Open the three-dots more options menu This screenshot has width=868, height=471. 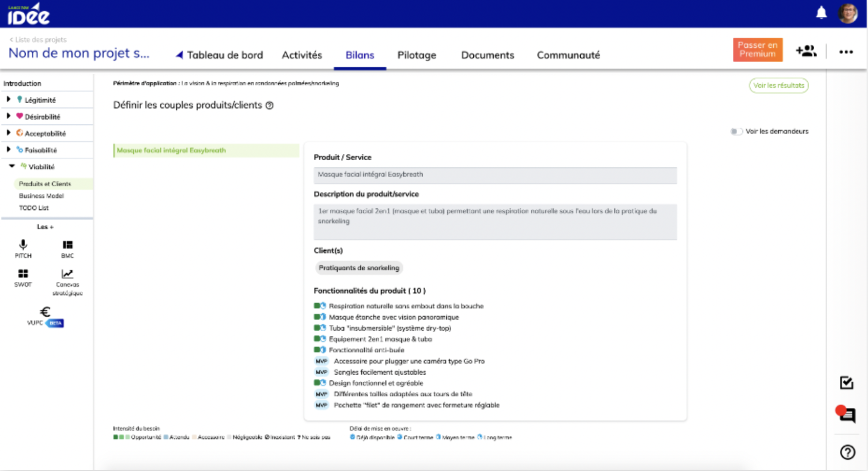click(x=846, y=52)
